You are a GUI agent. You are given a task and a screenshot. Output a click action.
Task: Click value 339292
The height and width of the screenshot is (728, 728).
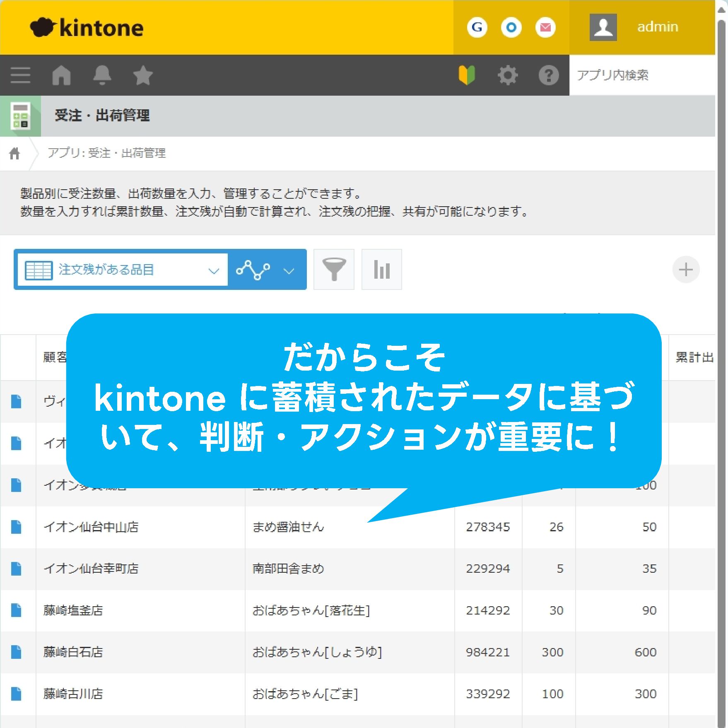(488, 694)
